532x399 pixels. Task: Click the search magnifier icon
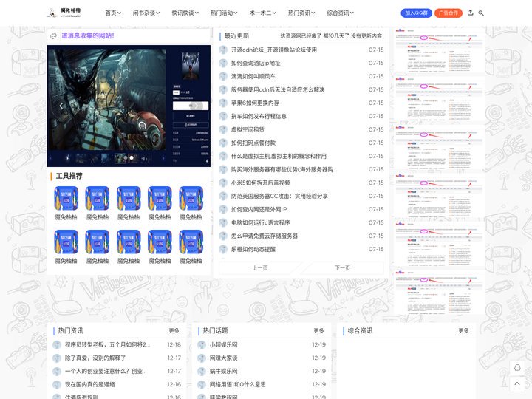coord(481,13)
